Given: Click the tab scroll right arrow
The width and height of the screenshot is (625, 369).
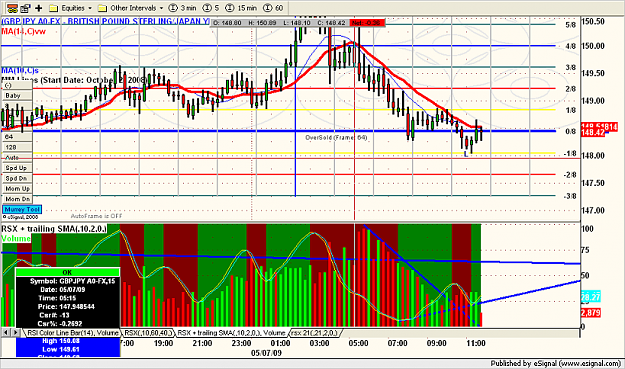Looking at the screenshot, I should point(16,332).
